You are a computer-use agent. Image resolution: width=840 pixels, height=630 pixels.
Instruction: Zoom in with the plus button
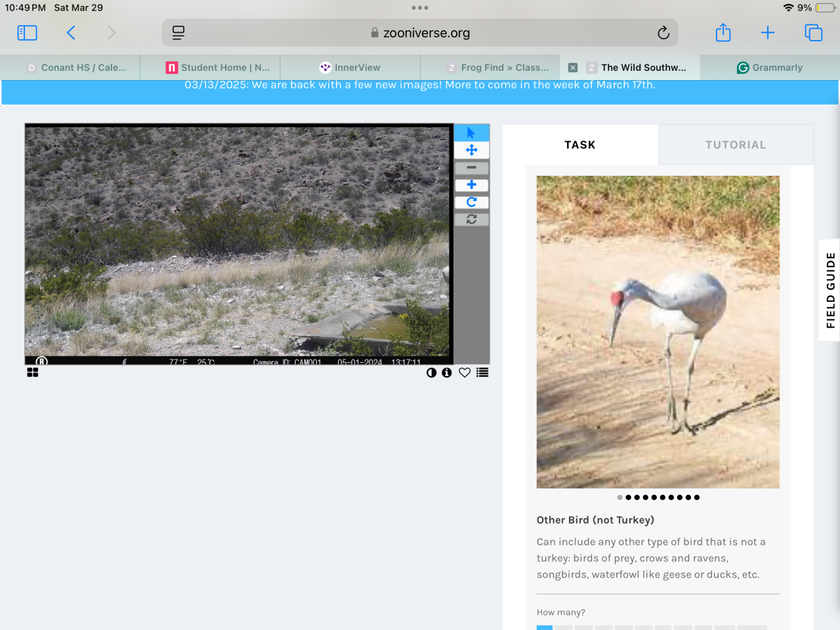tap(471, 185)
